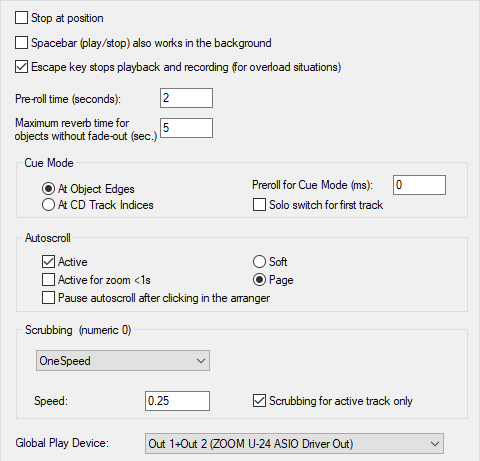Uncheck Escape key stops playback and recording

pos(21,67)
